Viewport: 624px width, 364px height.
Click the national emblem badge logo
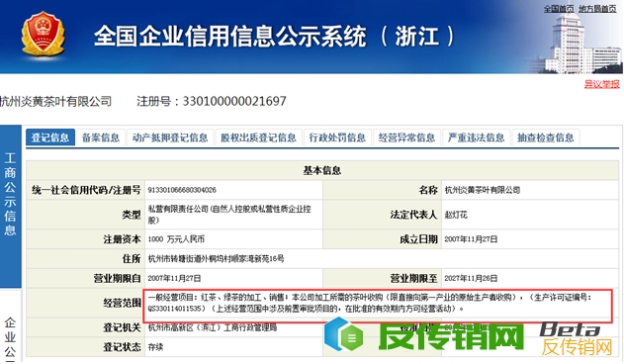pyautogui.click(x=43, y=35)
